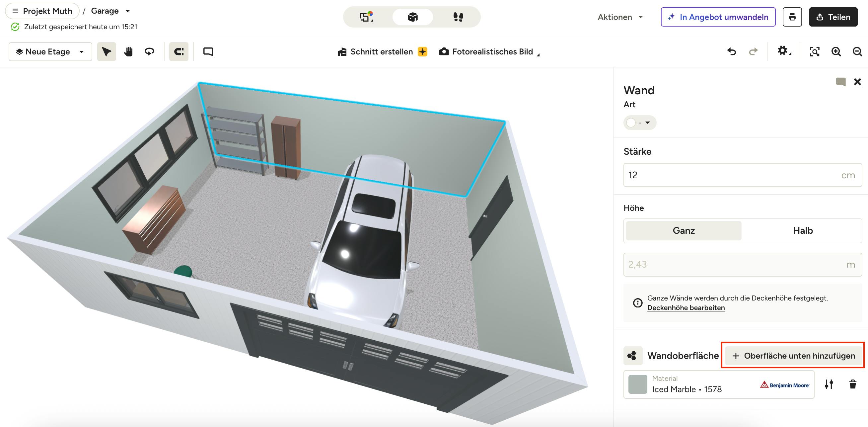Click the info icon beside ceiling height note

click(637, 303)
